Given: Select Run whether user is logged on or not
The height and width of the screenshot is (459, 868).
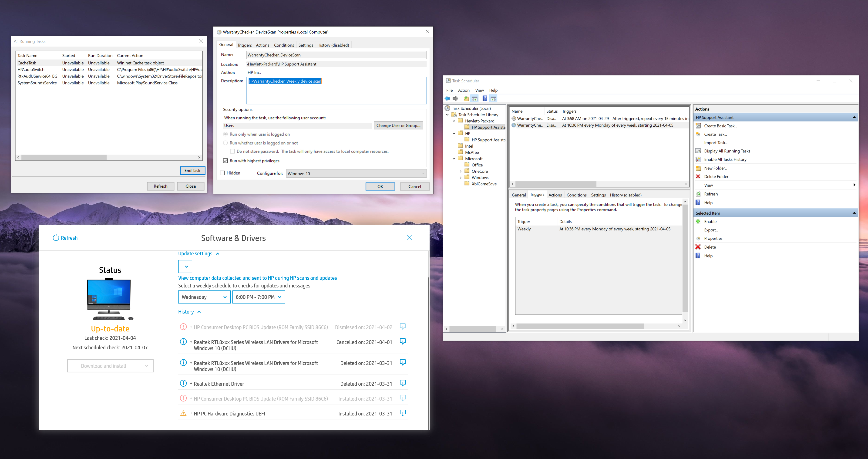Looking at the screenshot, I should click(x=225, y=143).
